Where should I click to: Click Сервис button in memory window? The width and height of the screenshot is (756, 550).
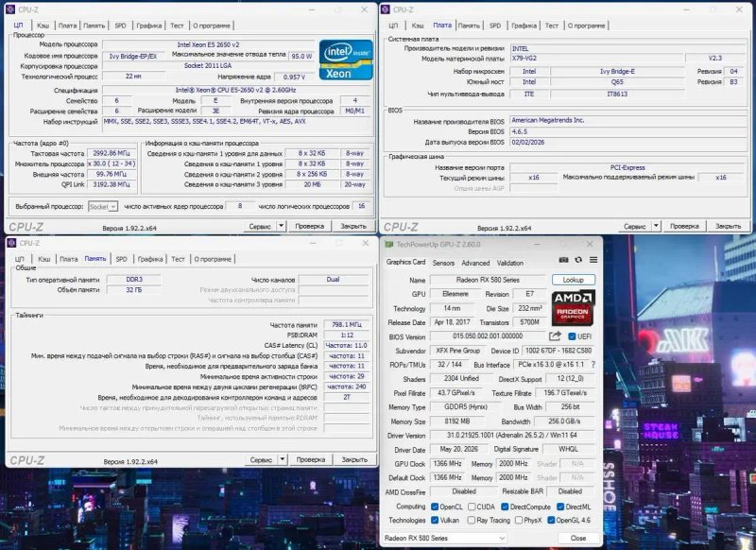(x=261, y=459)
